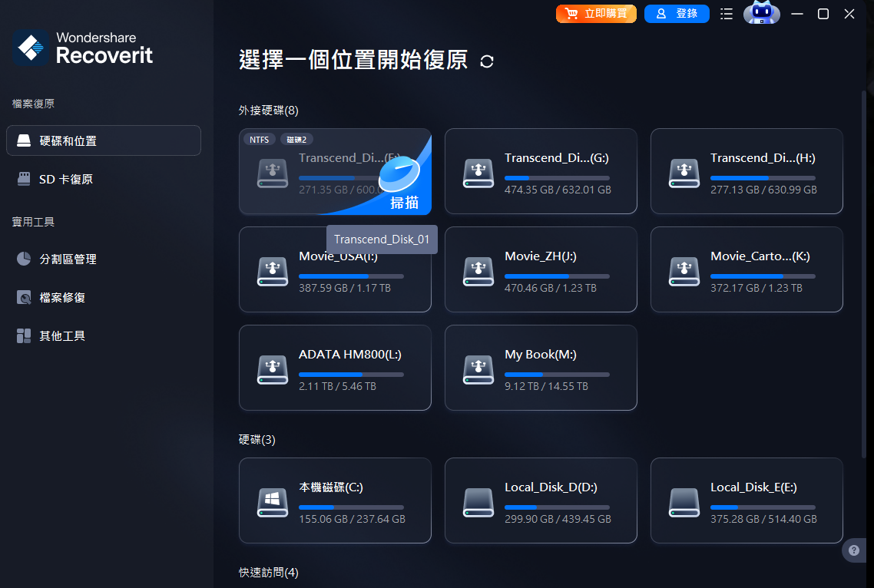
Task: Select 本機磁碟(C:) system drive card
Action: point(335,500)
